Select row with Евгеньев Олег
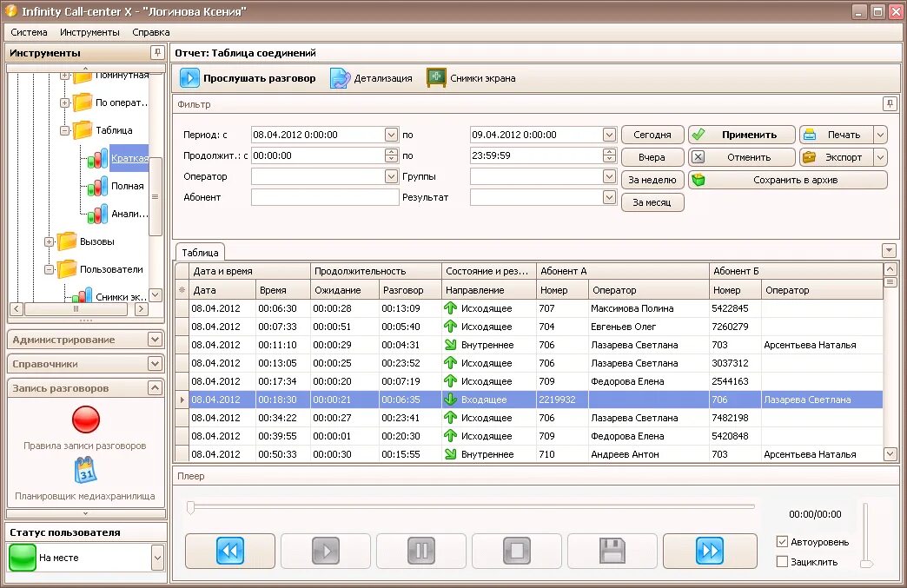This screenshot has height=588, width=907. pos(530,327)
